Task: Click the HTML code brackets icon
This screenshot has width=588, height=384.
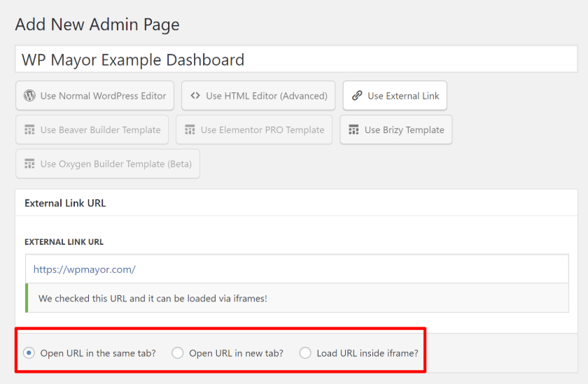Action: coord(195,96)
